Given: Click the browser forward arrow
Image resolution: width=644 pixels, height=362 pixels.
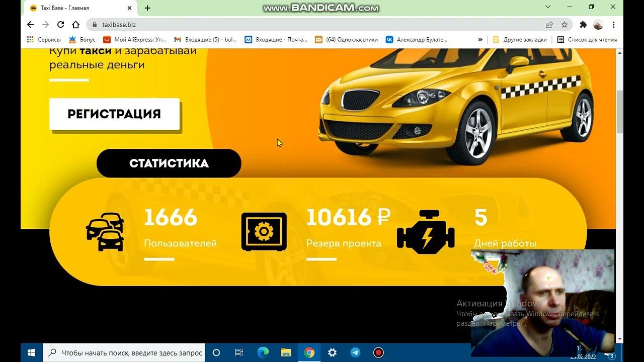Looking at the screenshot, I should coord(45,25).
